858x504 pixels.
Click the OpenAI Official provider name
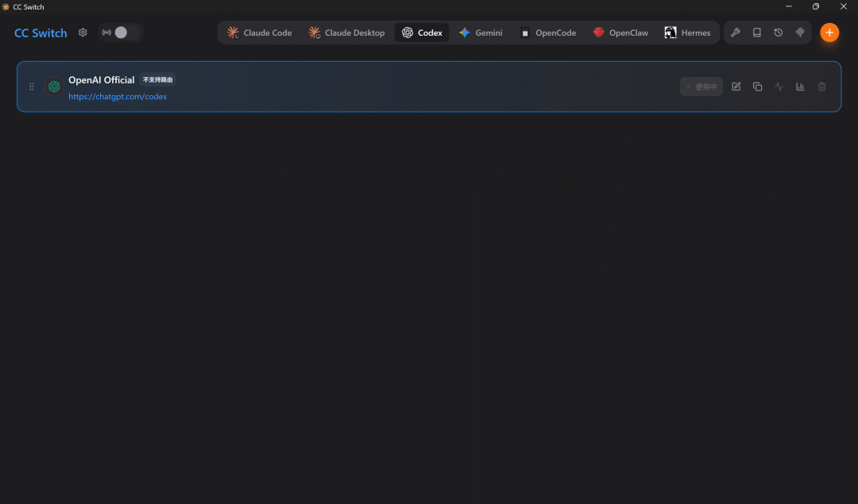point(101,80)
